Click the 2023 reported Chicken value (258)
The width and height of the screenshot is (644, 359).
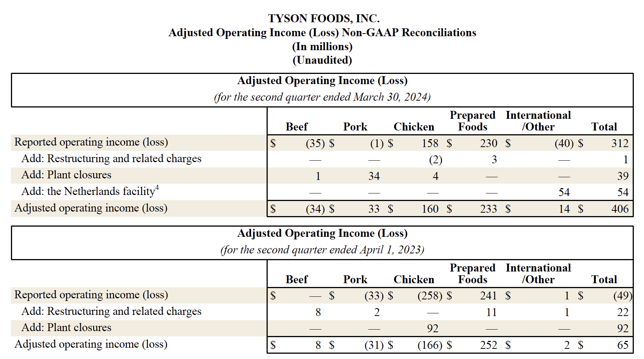click(x=430, y=296)
